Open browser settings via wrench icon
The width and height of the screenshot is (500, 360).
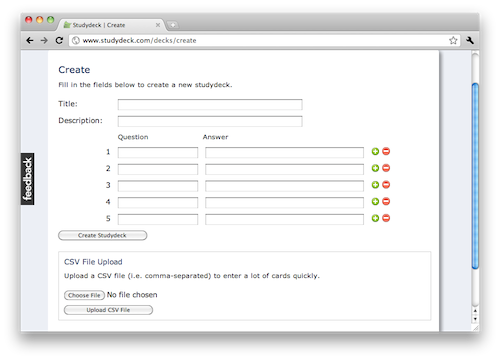coord(470,41)
